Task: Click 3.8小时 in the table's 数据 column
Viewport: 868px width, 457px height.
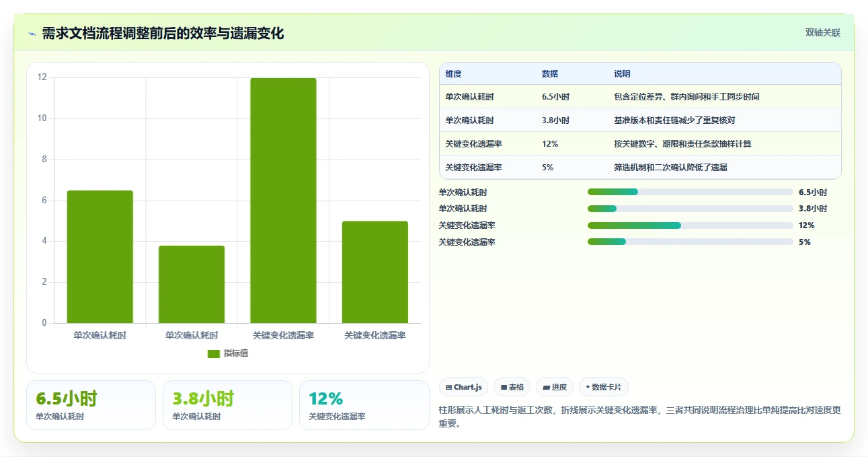Action: (555, 120)
